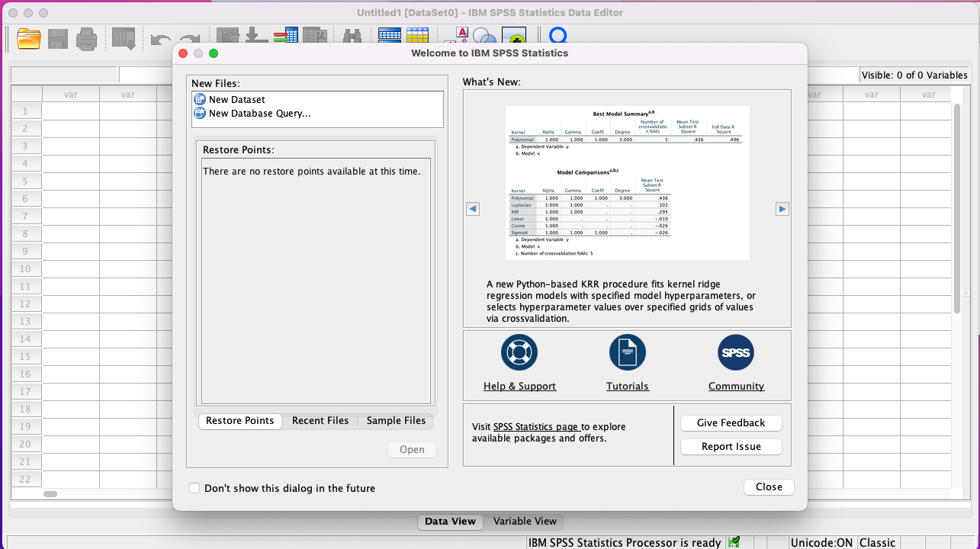Open the Community link
Screen dimensions: 980x549
point(736,387)
